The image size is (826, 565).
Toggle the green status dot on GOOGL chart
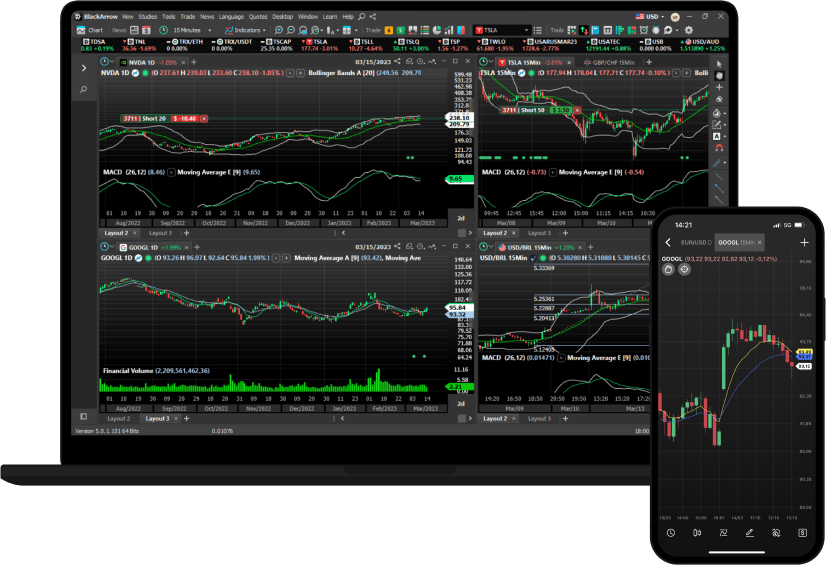click(146, 258)
